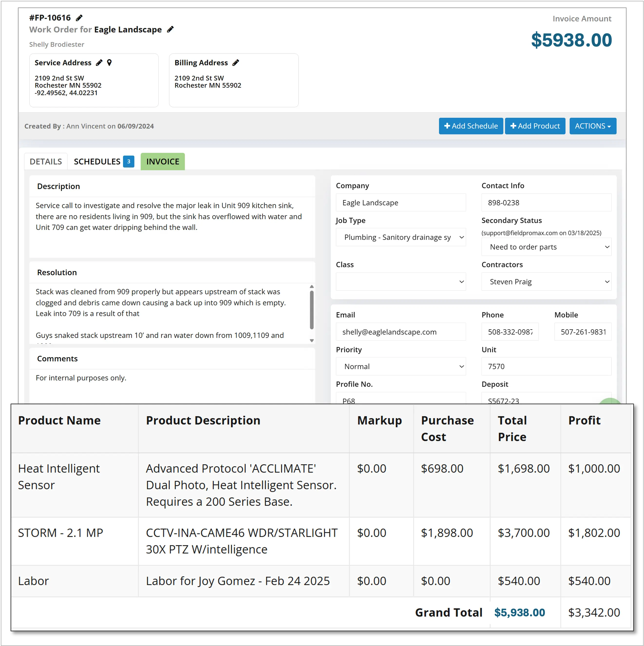Click the Invoice Amount $5938.00
Viewport: 644px width, 646px height.
(571, 40)
